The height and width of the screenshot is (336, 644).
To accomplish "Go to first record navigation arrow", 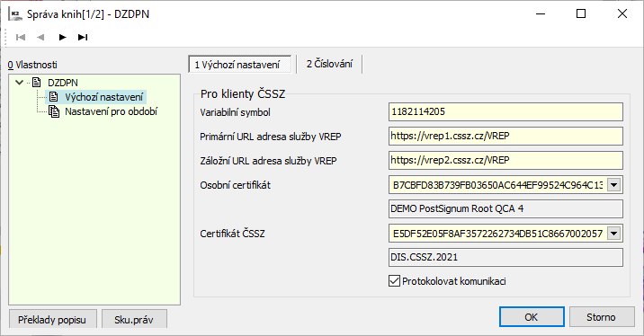I will pyautogui.click(x=21, y=38).
